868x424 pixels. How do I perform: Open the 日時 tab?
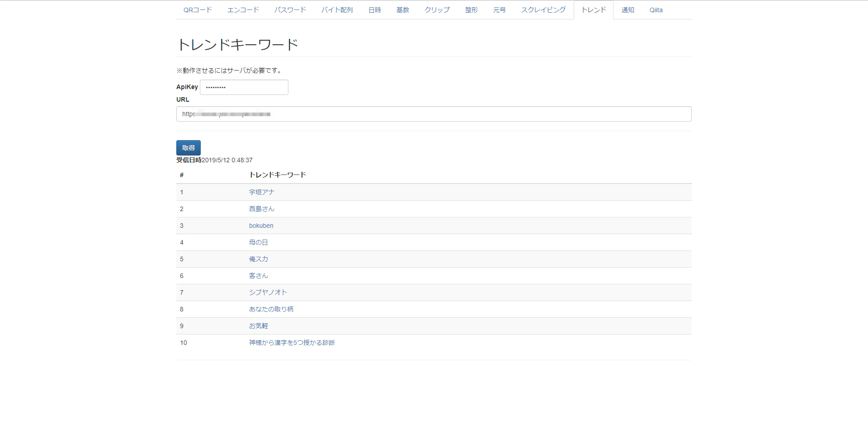(x=374, y=10)
